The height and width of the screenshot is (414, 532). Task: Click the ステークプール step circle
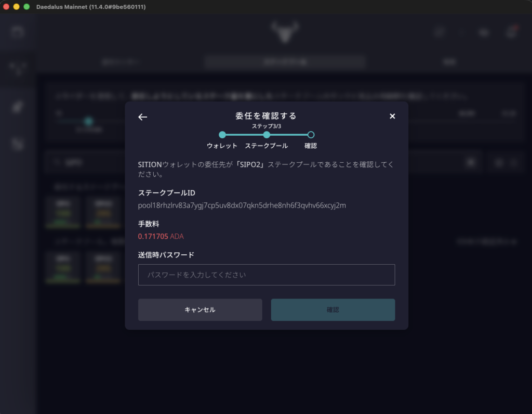pos(267,135)
